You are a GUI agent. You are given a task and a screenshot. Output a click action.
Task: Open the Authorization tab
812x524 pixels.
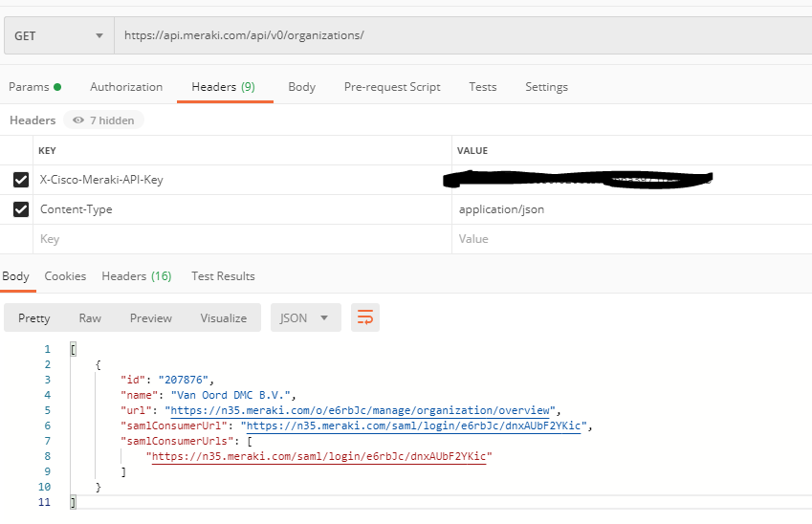(126, 87)
